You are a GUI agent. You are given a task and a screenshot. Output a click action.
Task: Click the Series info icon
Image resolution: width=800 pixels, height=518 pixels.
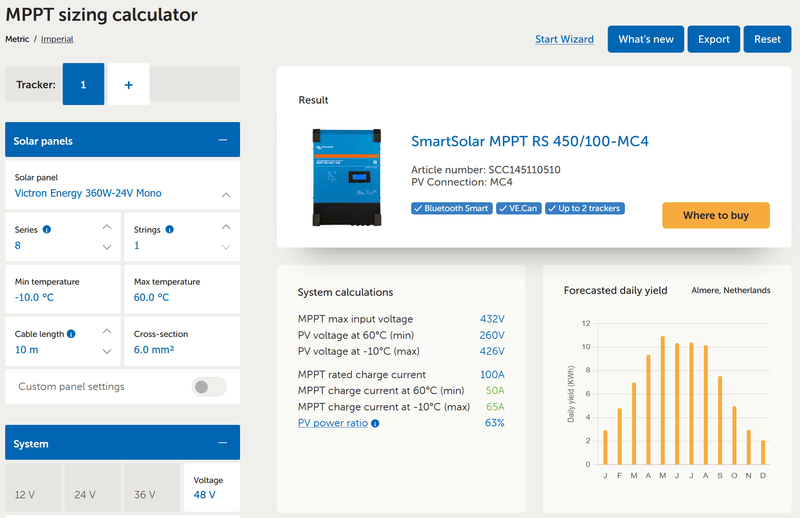click(x=46, y=230)
